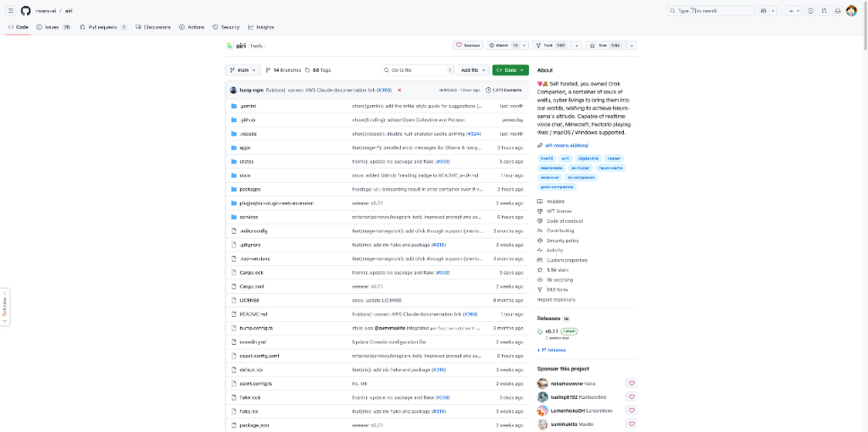Viewport: 868px width, 432px height.
Task: Click the stars icon beside 3.5k stars
Action: click(x=540, y=270)
